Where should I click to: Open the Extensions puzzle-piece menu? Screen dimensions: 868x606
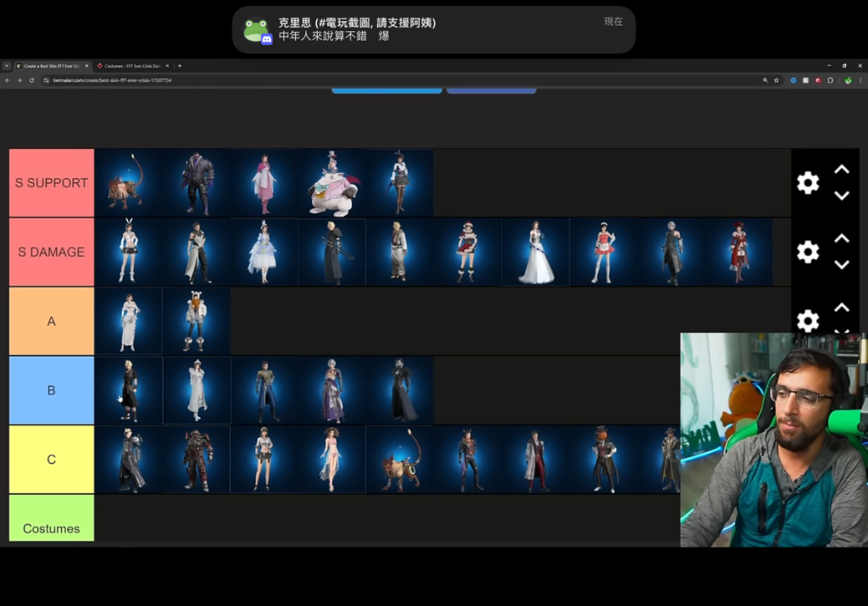coord(830,81)
